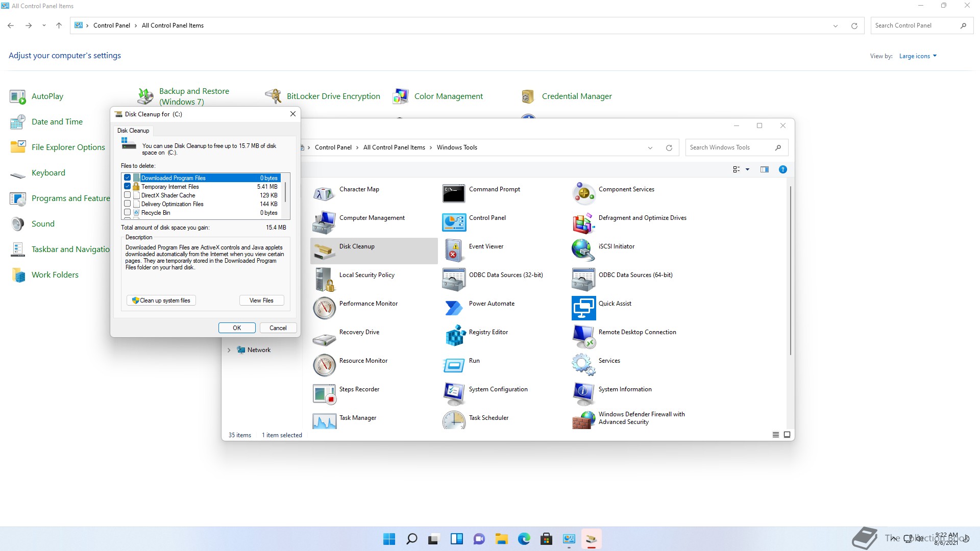Screen dimensions: 980x551
Task: Uncheck Downloaded Program Files checkbox
Action: pyautogui.click(x=128, y=178)
